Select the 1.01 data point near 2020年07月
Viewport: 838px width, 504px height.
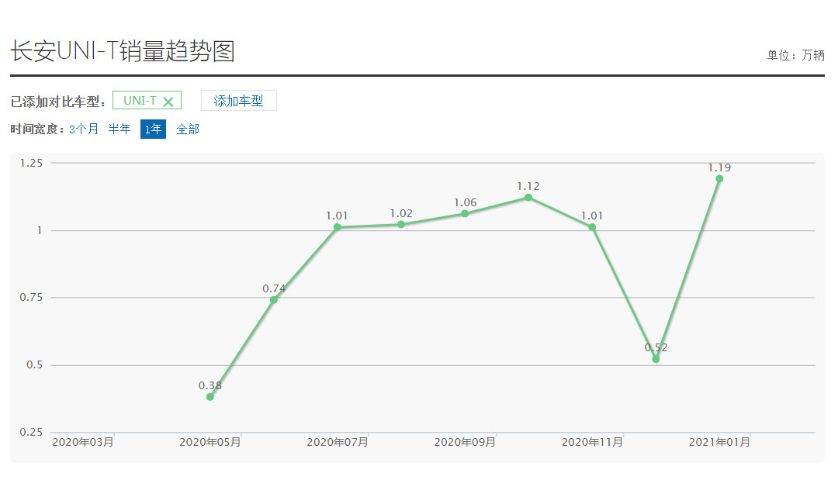pyautogui.click(x=338, y=227)
